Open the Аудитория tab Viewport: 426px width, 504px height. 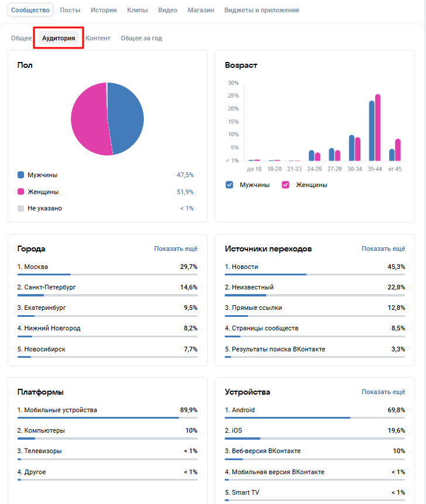coord(59,38)
